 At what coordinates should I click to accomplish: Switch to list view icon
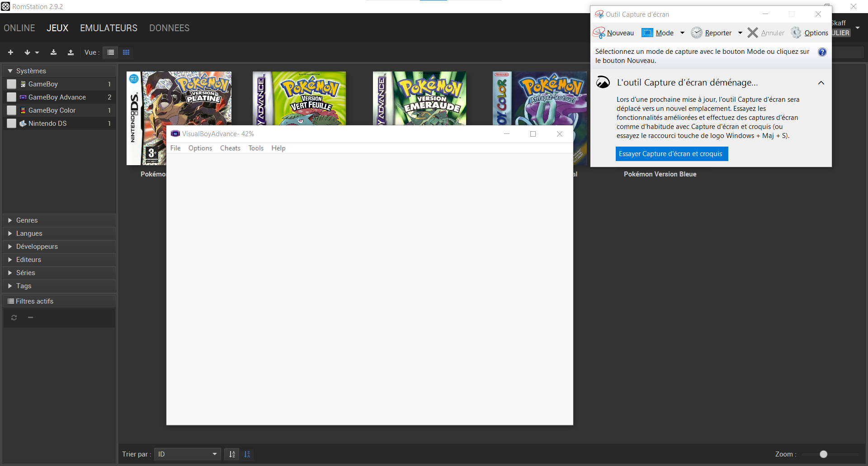(x=110, y=52)
